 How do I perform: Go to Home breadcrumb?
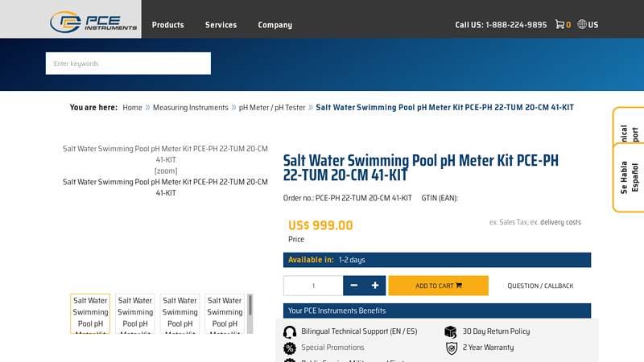(132, 108)
